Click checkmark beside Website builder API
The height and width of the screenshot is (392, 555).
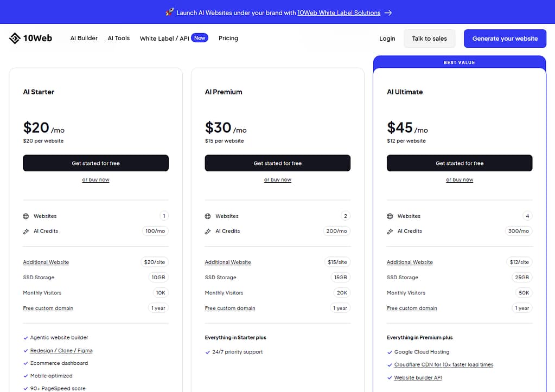[390, 378]
